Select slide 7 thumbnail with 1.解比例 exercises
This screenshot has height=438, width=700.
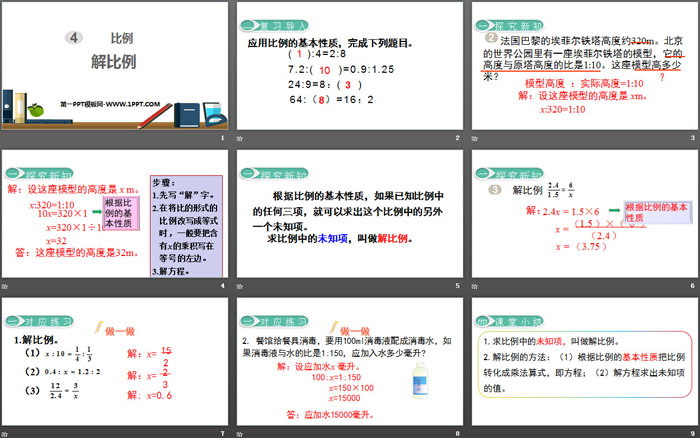pos(115,361)
